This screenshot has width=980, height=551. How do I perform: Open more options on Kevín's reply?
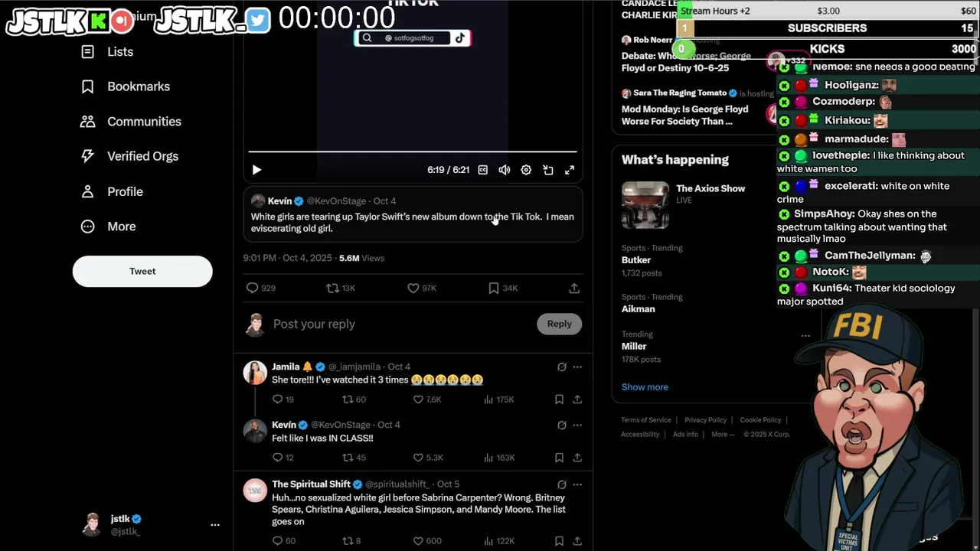(577, 425)
